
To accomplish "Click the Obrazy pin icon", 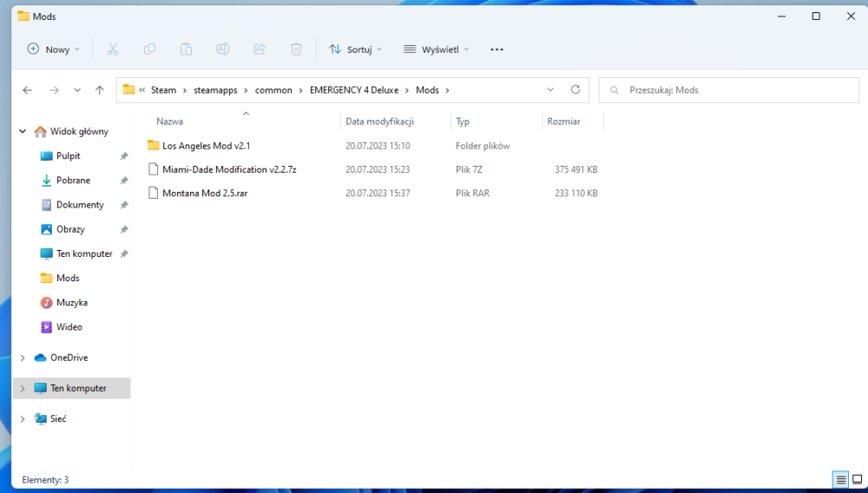I will (x=124, y=229).
